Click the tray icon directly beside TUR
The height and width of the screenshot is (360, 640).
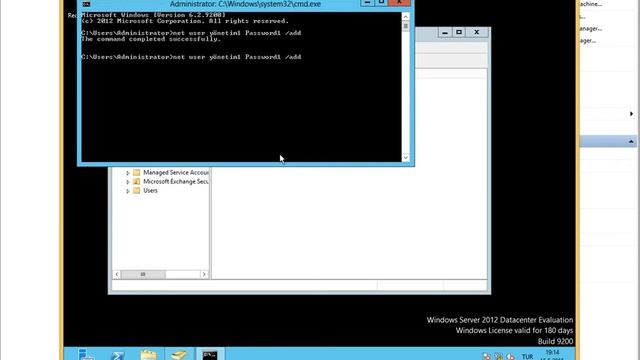coord(510,356)
